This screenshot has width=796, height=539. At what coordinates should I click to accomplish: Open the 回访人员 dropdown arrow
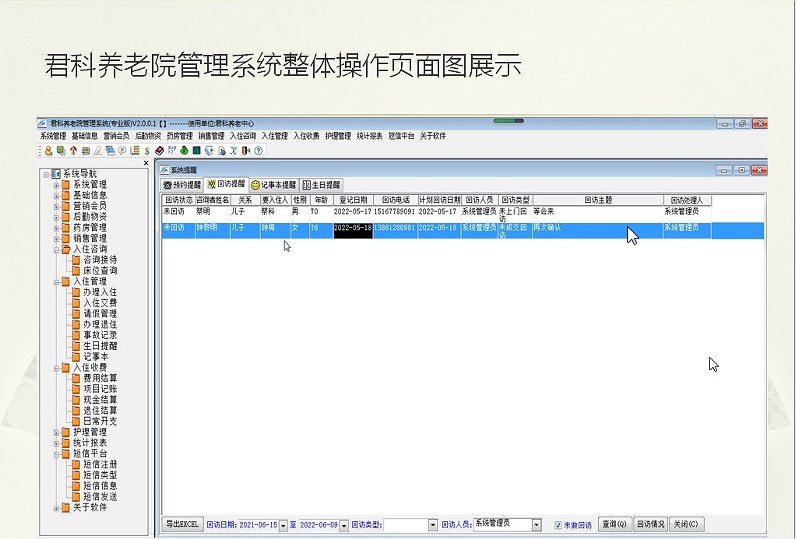[537, 525]
